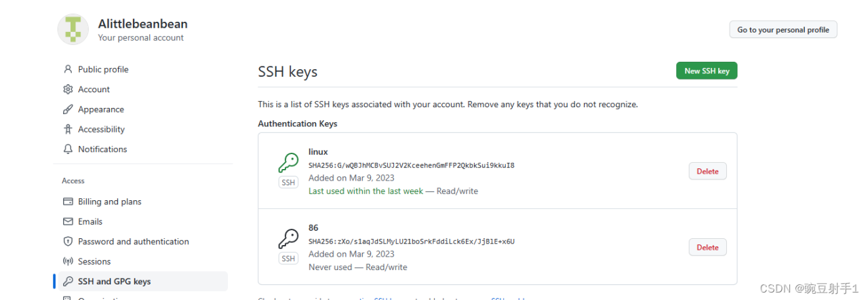Click the Notifications bell icon

[68, 149]
